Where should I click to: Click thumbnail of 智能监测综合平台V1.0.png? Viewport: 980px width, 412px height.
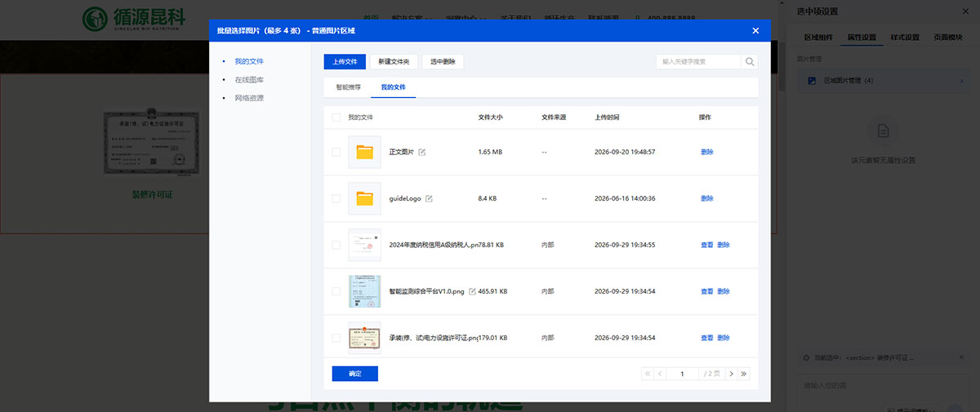364,291
